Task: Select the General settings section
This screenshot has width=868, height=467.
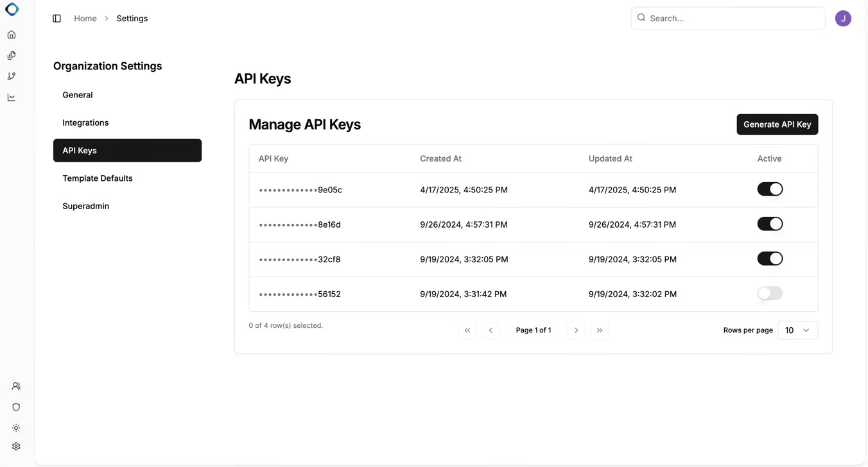Action: 77,94
